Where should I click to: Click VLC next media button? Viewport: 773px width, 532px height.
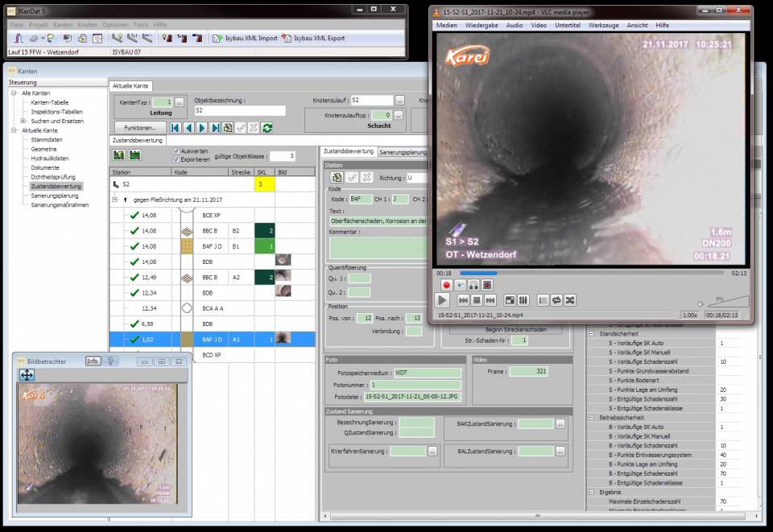tap(490, 300)
